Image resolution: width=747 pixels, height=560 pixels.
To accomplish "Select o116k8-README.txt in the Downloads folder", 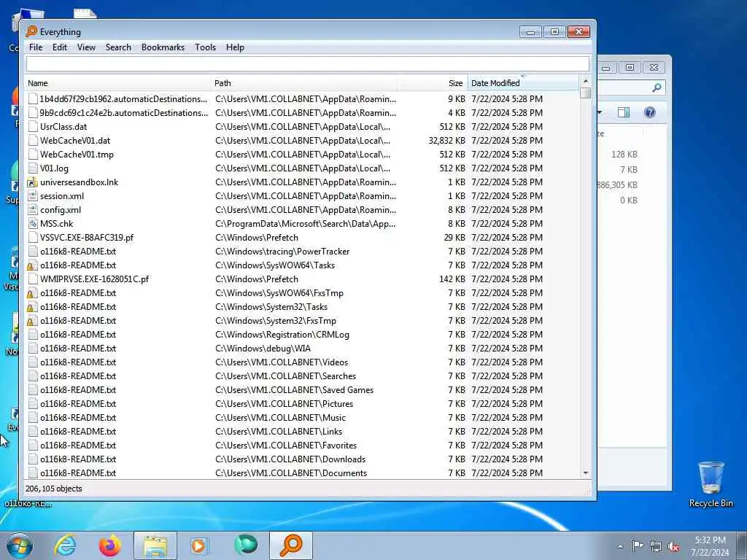I will (x=77, y=459).
